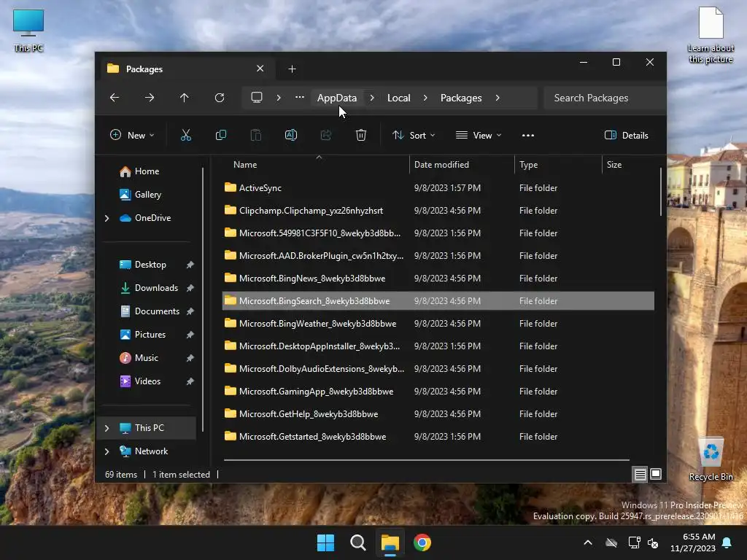
Task: Select This PC desktop icon
Action: click(x=28, y=31)
